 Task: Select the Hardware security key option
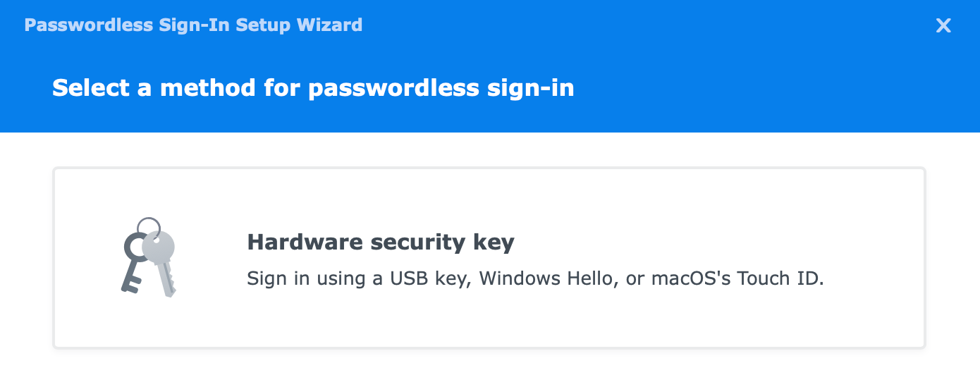(489, 258)
